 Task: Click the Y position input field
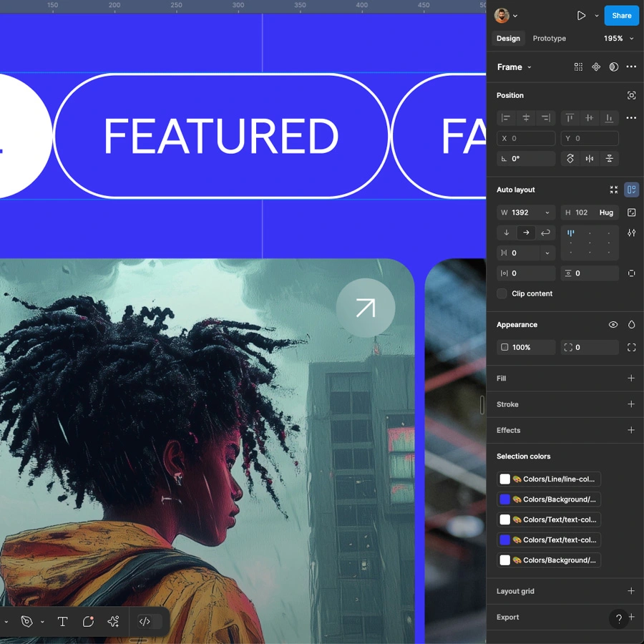point(590,138)
